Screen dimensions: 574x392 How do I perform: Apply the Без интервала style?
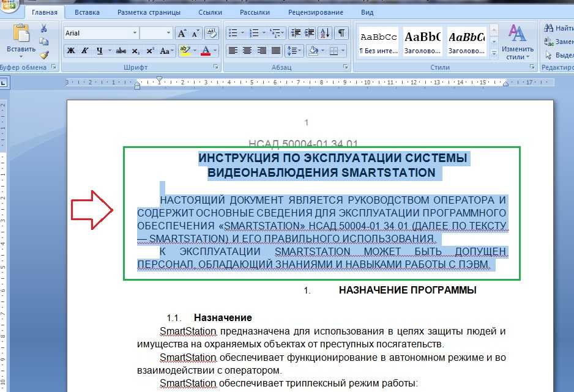pyautogui.click(x=378, y=42)
